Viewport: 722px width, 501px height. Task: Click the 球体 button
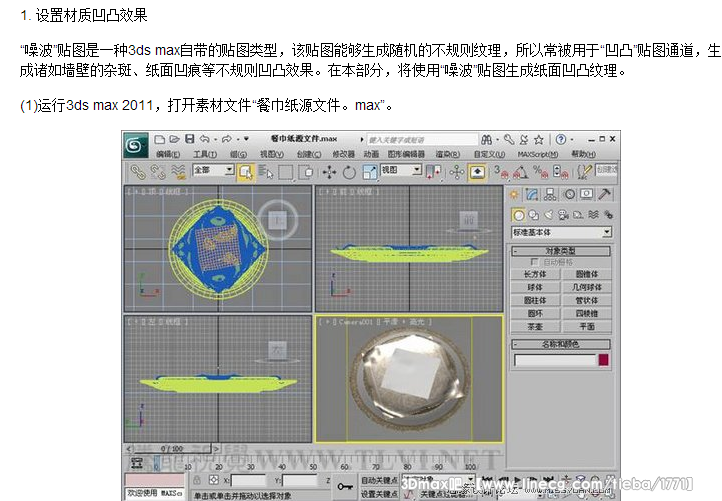pos(535,287)
